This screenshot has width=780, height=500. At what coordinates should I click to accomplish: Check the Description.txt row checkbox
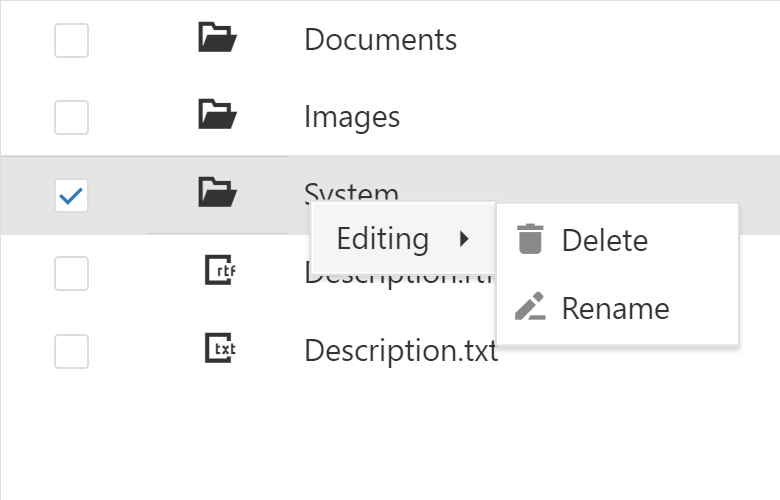(x=71, y=351)
